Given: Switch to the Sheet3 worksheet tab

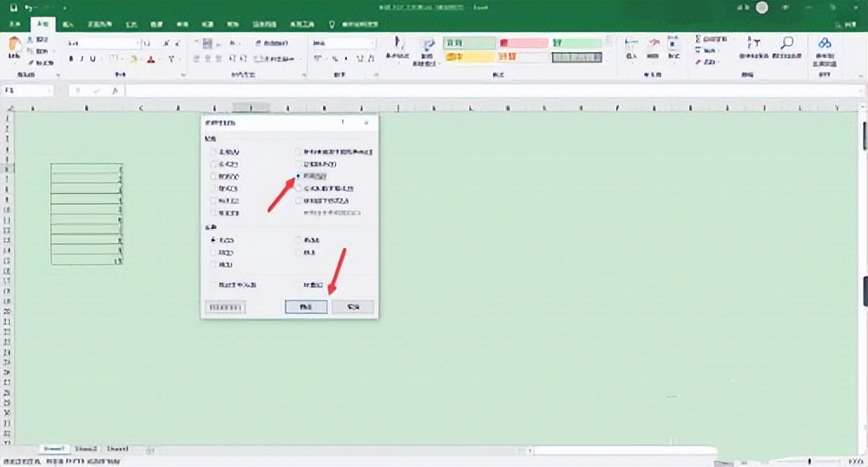Looking at the screenshot, I should (x=117, y=450).
